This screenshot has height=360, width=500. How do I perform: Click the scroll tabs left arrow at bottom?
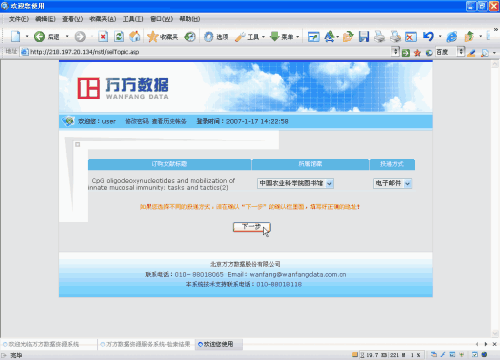tap(477, 344)
